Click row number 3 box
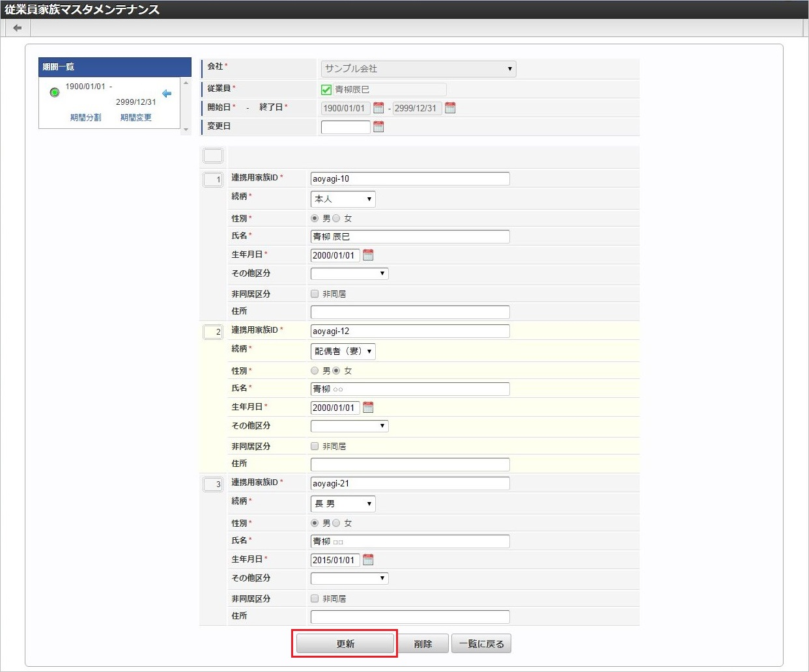 point(213,484)
